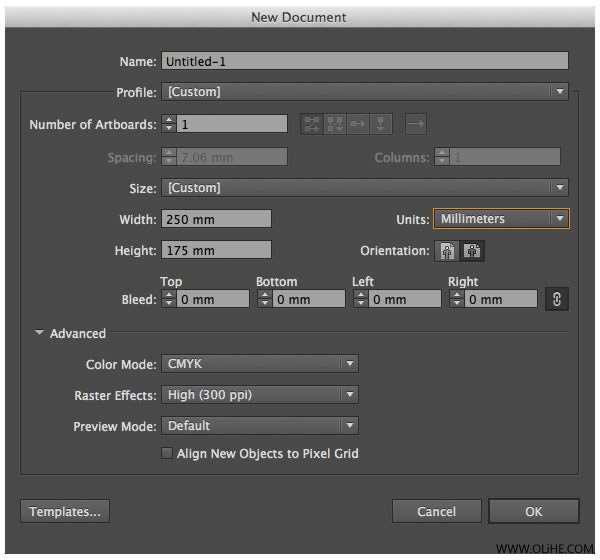Click the Right bleed stepper
Viewport: 600px width, 560px height.
[457, 299]
